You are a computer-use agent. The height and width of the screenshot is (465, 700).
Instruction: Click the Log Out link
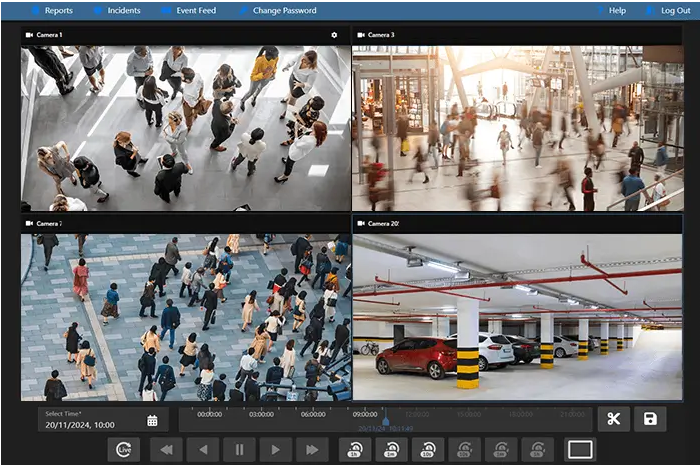[x=675, y=10]
